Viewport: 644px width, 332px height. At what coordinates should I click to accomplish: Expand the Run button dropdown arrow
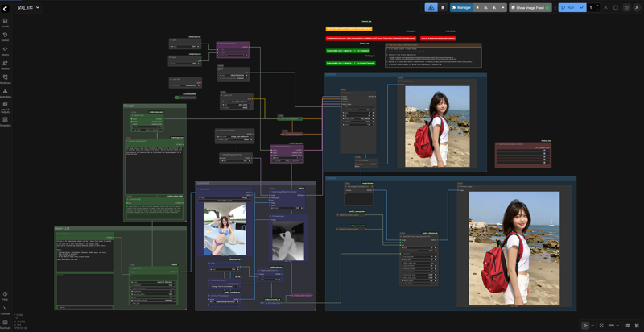click(x=581, y=7)
